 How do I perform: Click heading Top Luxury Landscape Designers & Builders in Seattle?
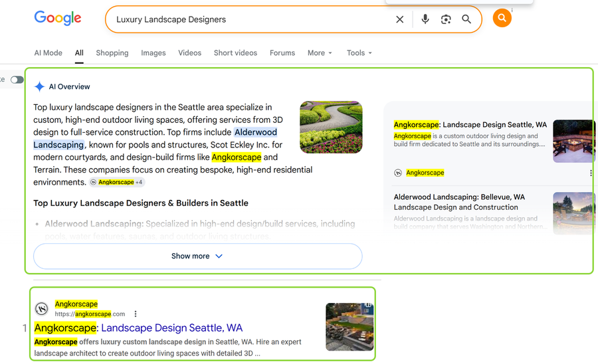coord(141,203)
